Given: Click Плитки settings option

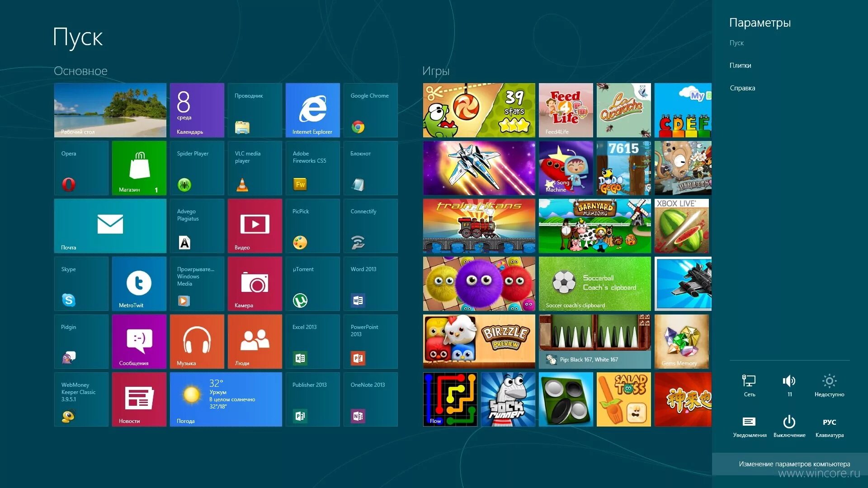Looking at the screenshot, I should [741, 65].
